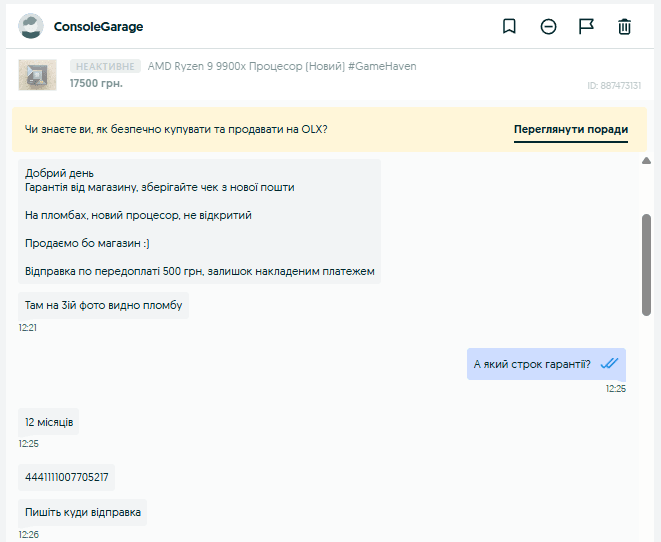Click the chat scrollbar thumb
661x542 pixels.
tap(646, 263)
